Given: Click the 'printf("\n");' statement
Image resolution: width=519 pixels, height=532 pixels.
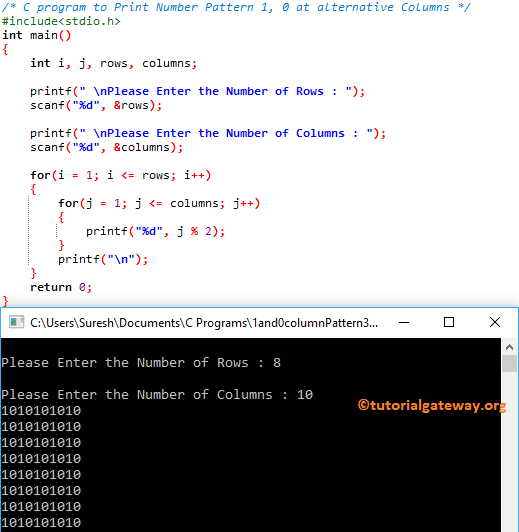Looking at the screenshot, I should point(103,260).
